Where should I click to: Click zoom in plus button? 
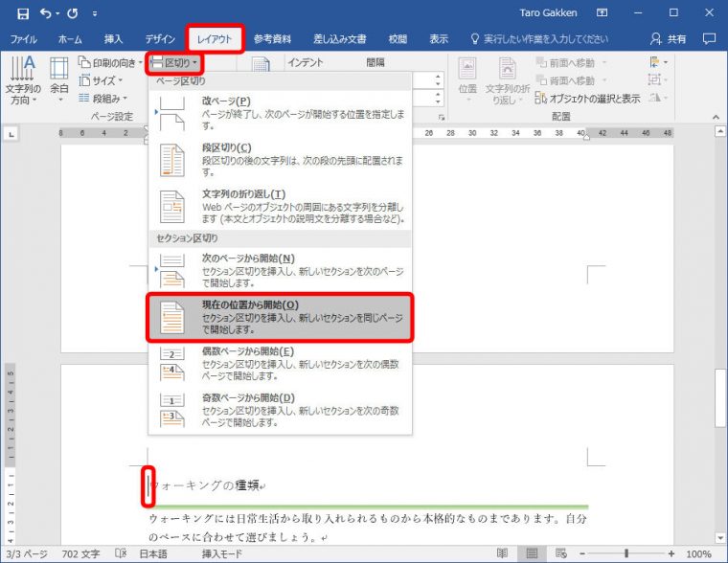671,553
